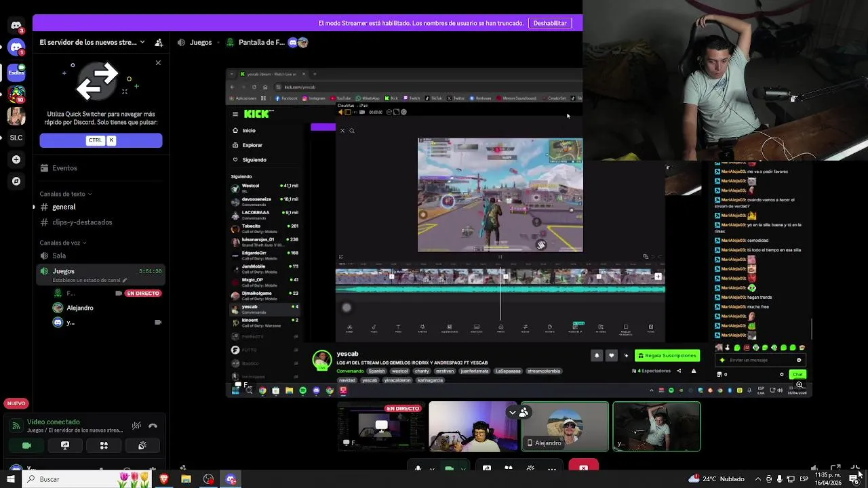Open the SLC server in sidebar

(16, 138)
